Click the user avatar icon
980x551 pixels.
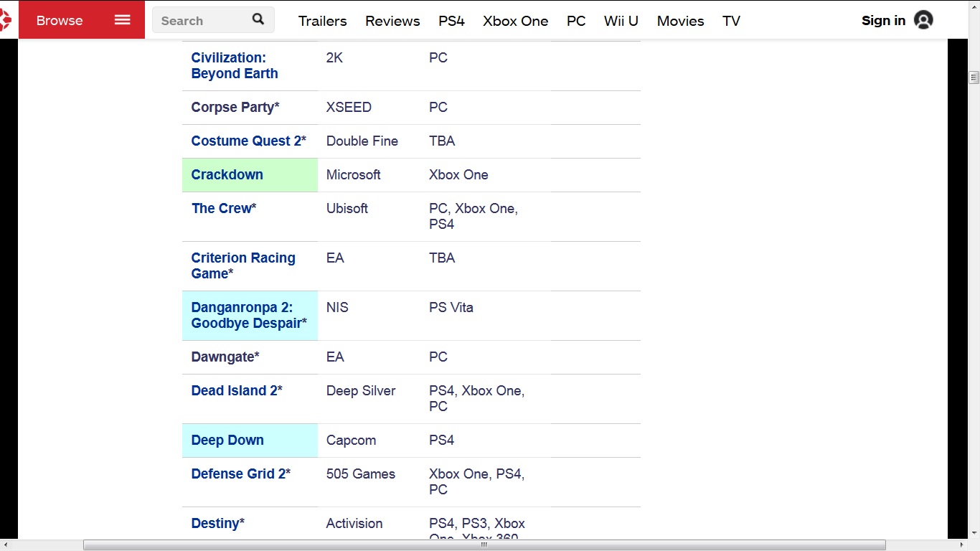click(923, 20)
